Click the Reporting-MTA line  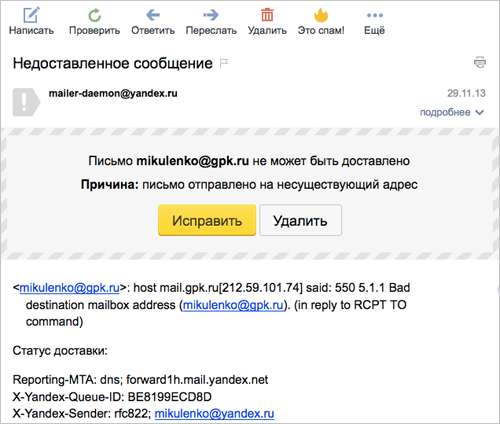140,380
